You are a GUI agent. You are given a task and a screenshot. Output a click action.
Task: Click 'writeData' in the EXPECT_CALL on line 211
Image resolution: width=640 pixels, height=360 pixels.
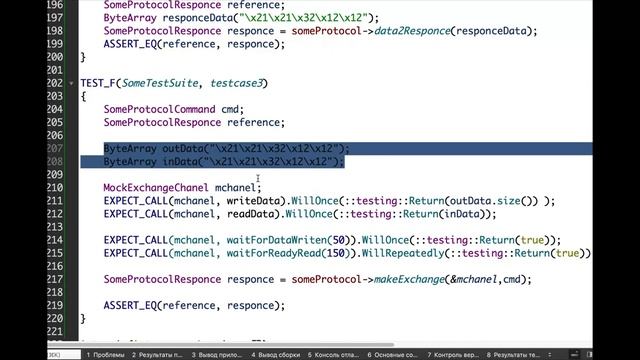253,201
